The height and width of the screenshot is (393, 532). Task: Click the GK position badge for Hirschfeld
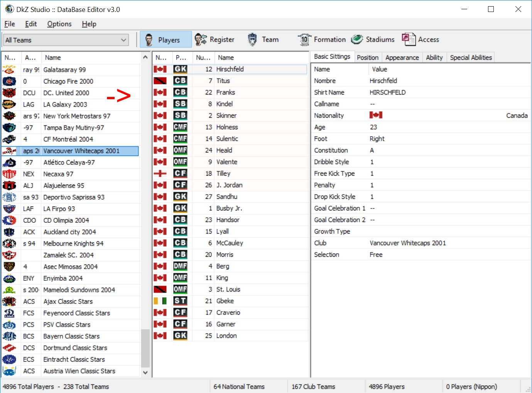pyautogui.click(x=180, y=69)
